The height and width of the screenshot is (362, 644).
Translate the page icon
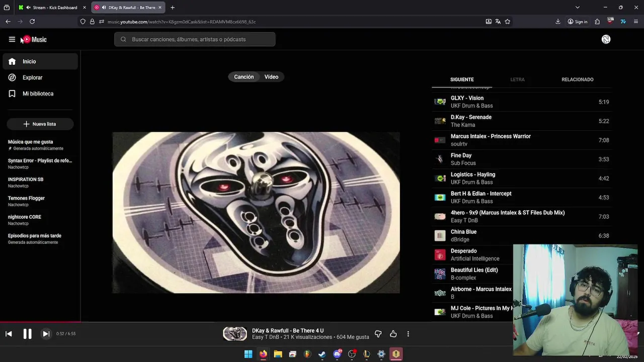(498, 22)
